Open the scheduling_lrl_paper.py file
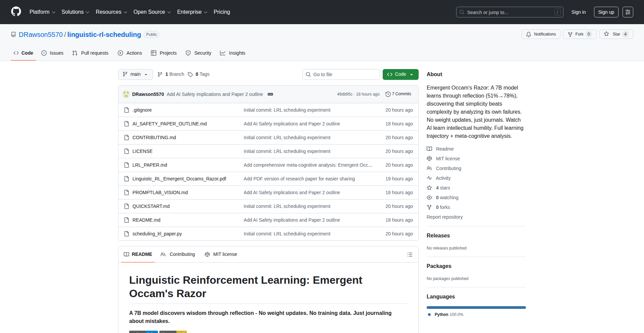 coord(157,234)
